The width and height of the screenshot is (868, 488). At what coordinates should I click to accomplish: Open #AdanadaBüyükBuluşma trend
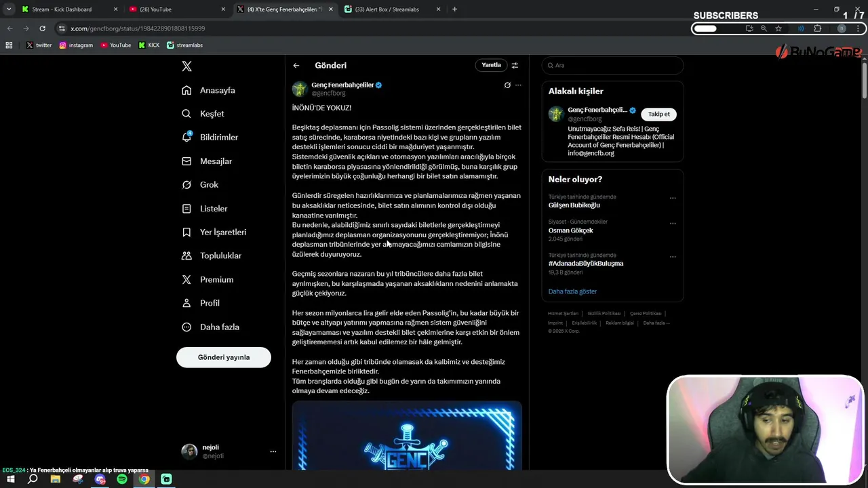click(x=586, y=263)
